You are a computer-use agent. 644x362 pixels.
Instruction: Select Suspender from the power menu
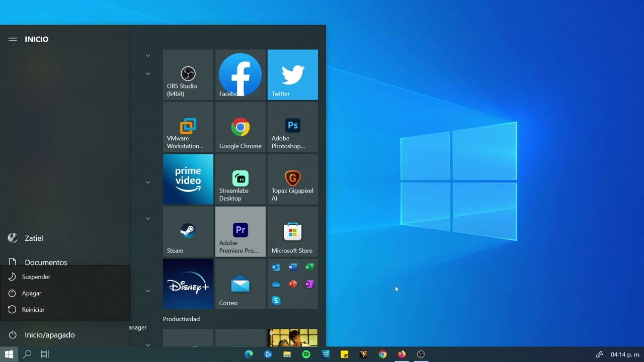point(65,277)
